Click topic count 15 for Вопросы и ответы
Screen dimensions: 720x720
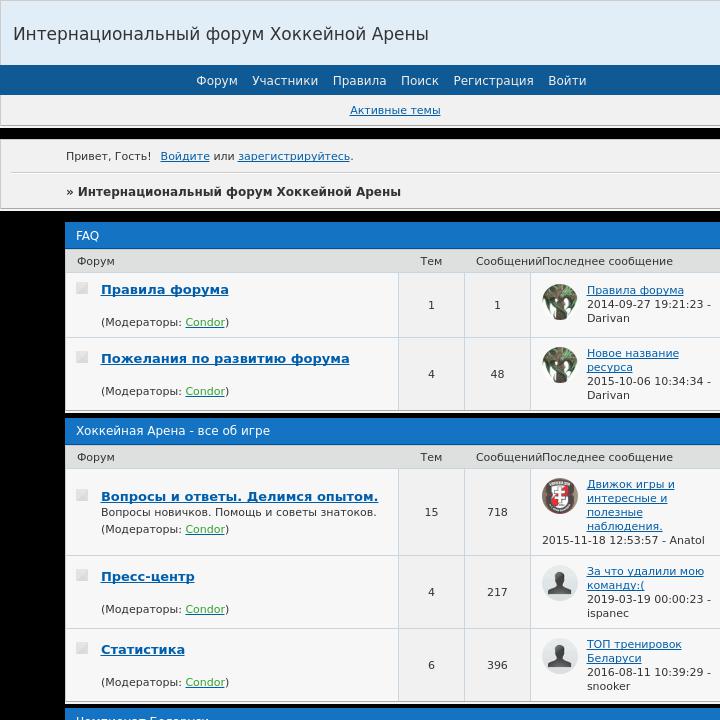click(431, 512)
